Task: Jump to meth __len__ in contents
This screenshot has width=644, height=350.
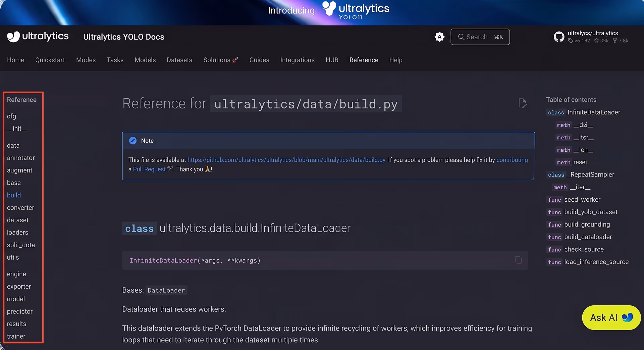Action: click(x=575, y=150)
